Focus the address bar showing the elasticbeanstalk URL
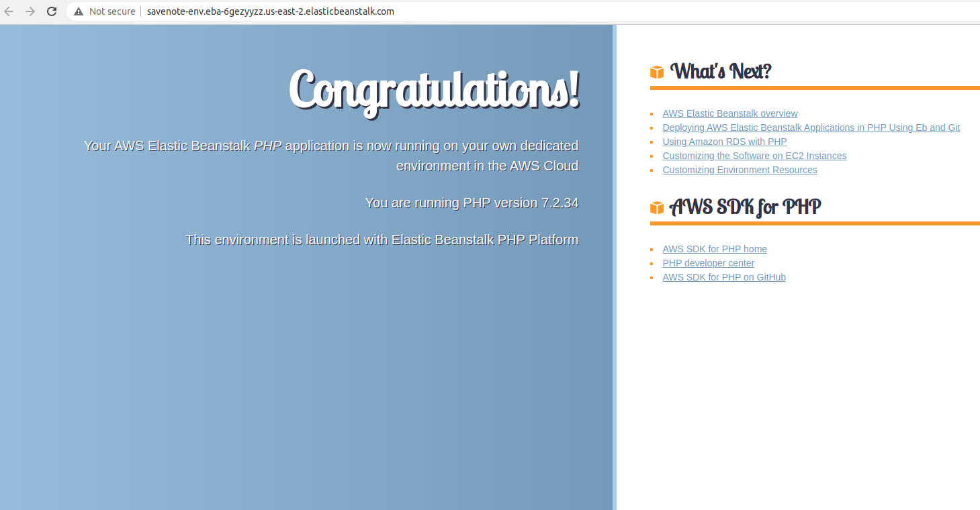The image size is (980, 510). [523, 11]
